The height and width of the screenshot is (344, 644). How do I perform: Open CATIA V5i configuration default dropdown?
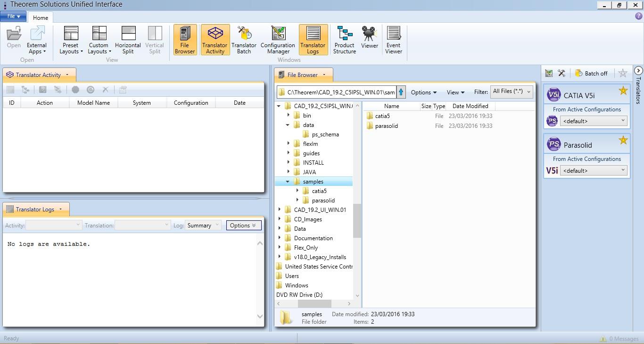point(594,121)
